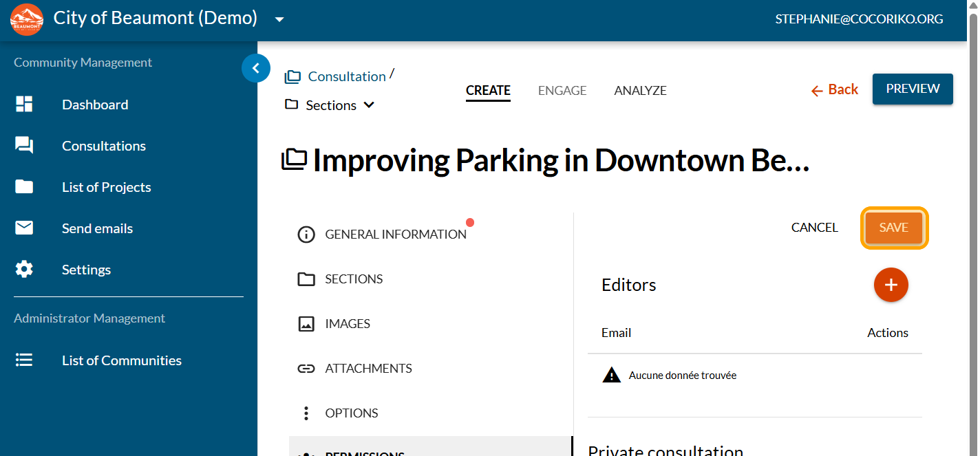Click the Beaumont city logo icon
This screenshot has height=456, width=980.
(27, 19)
